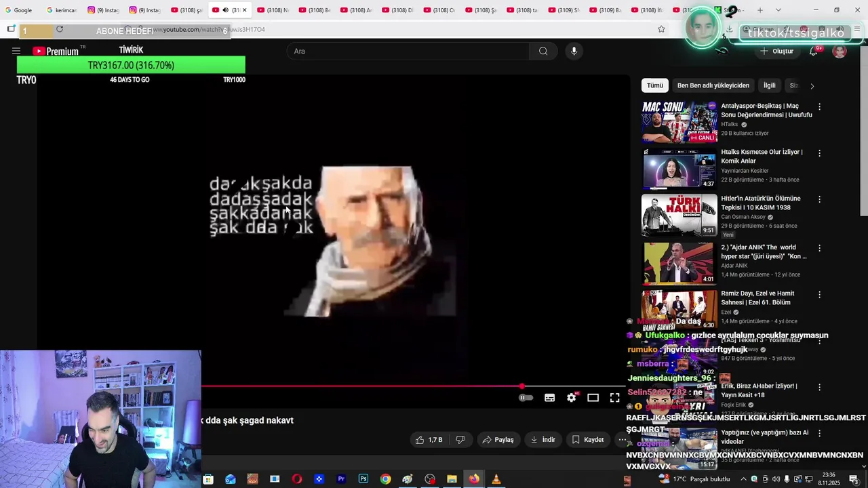Click the search magnifier button
This screenshot has width=868, height=488.
tap(543, 52)
